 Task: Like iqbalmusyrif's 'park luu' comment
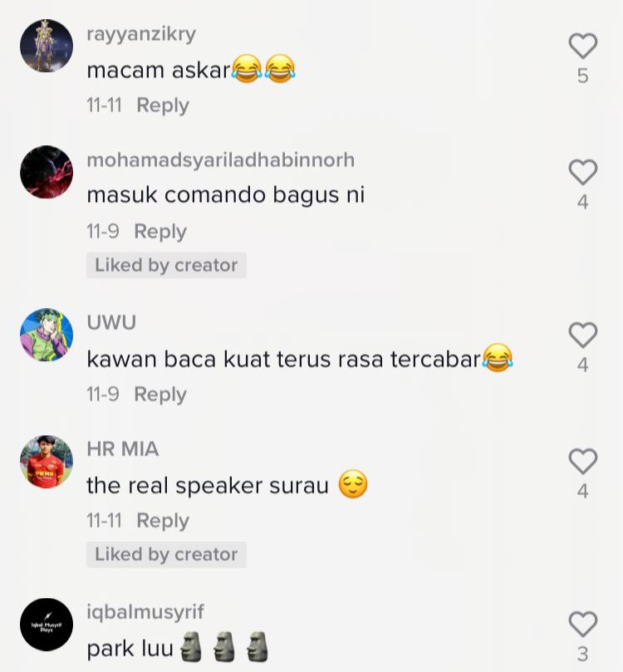(583, 624)
